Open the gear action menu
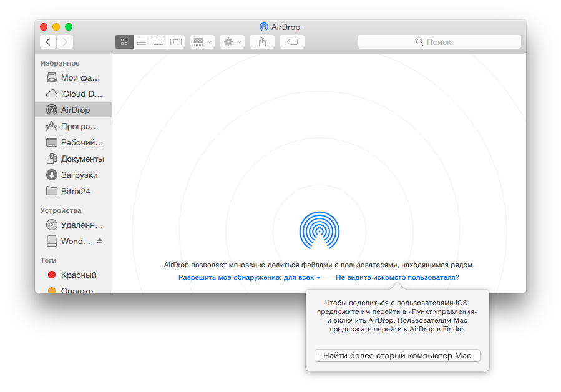Image resolution: width=561 pixels, height=392 pixels. tap(232, 42)
